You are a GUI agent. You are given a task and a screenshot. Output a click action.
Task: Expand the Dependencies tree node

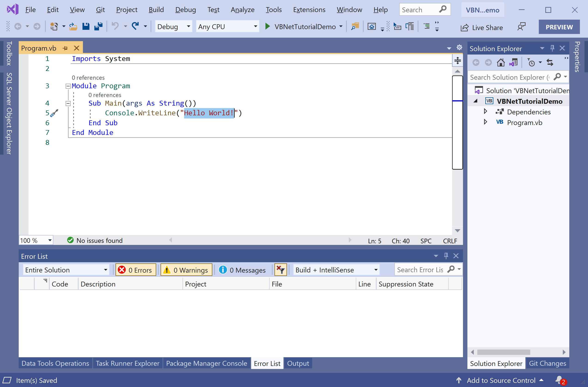coord(485,112)
